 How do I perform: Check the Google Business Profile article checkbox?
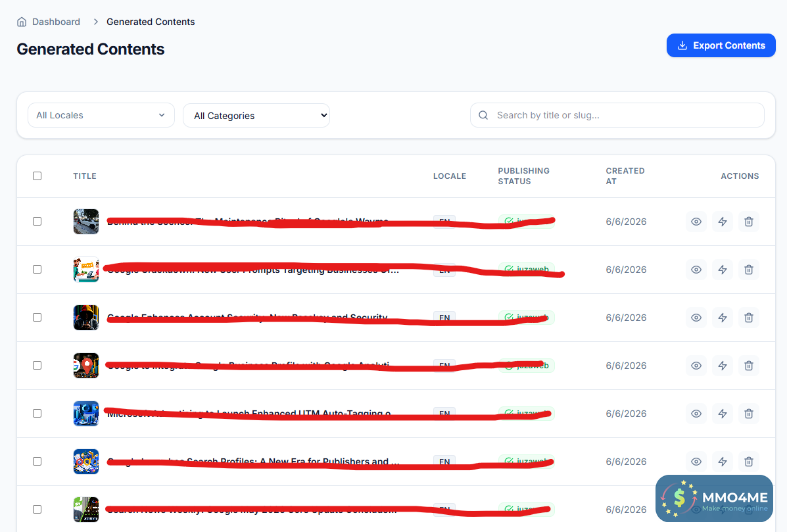[37, 366]
